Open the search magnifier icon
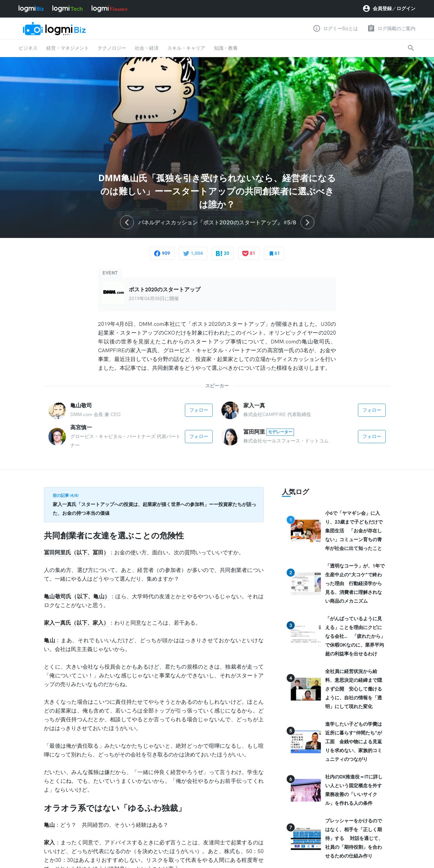This screenshot has height=868, width=434. click(411, 48)
